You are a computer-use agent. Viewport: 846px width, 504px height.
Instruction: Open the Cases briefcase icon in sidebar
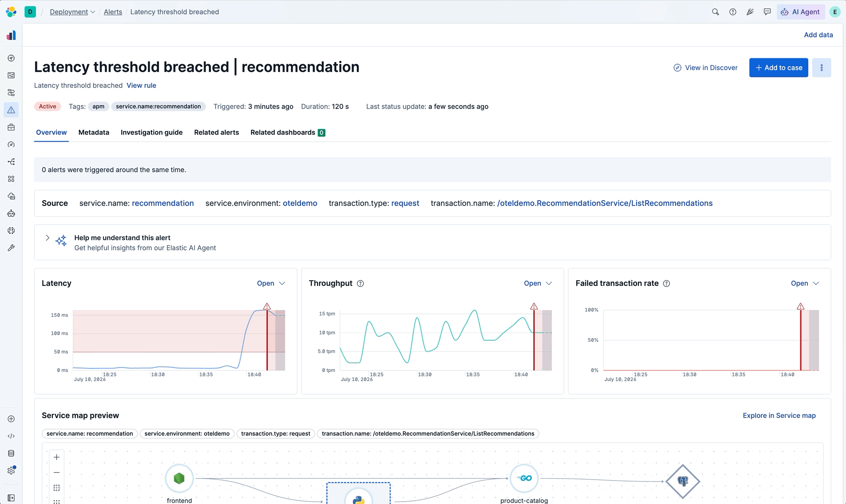pos(11,127)
